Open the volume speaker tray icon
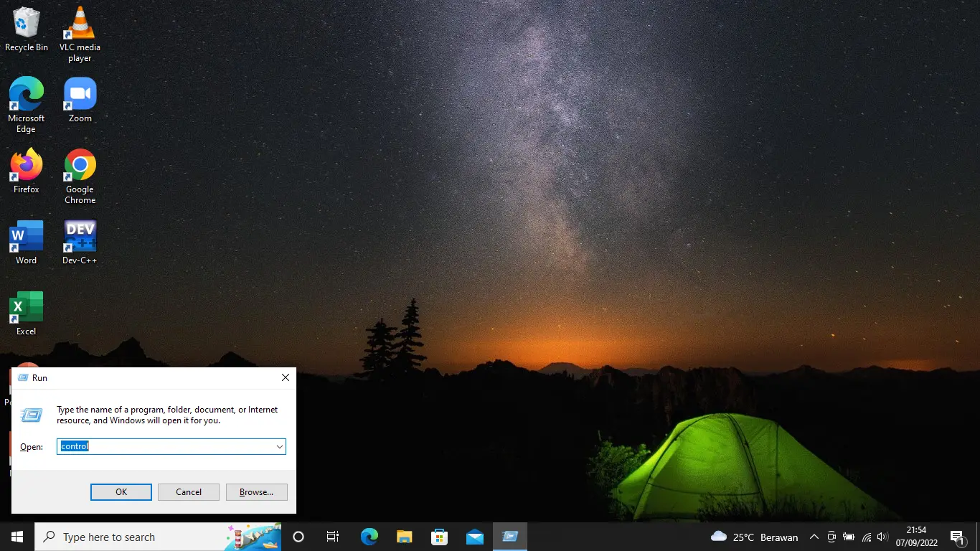The image size is (980, 551). (882, 537)
